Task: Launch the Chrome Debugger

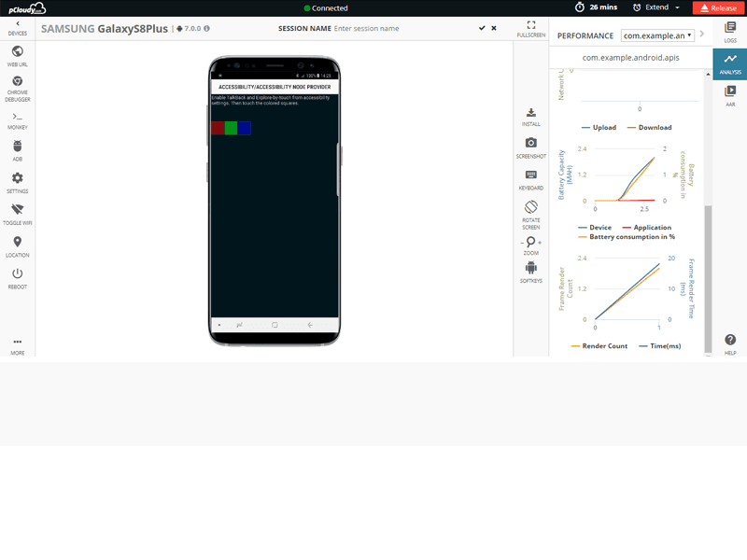Action: pyautogui.click(x=18, y=89)
